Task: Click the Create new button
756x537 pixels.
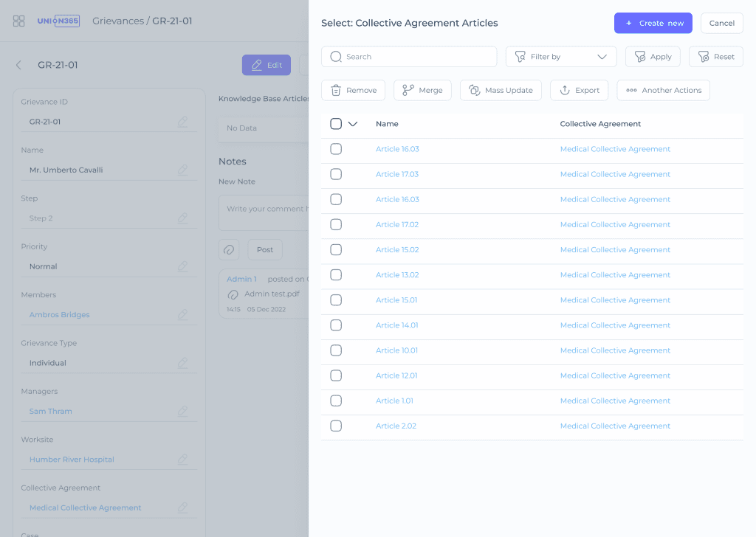Action: 653,23
